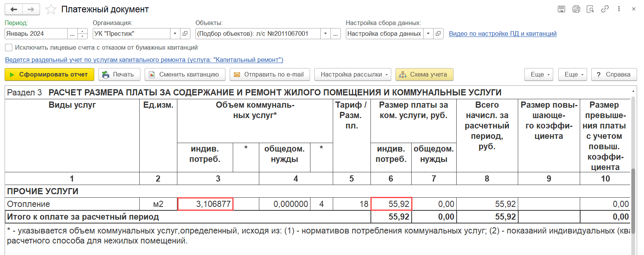Expand the Объекты dropdown list
Image resolution: width=644 pixels, height=255 pixels.
point(325,34)
